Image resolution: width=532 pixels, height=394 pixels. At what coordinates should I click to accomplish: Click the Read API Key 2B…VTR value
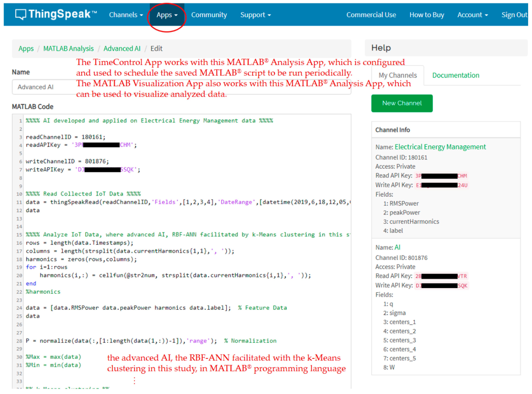[x=441, y=276]
